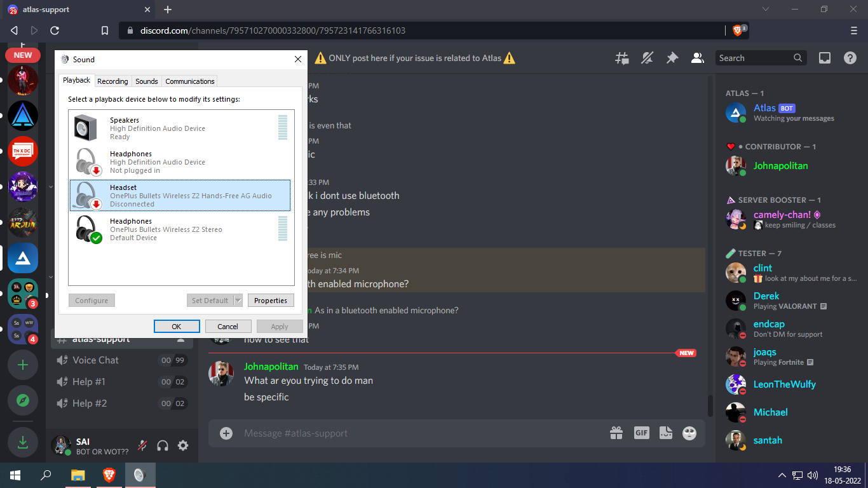The width and height of the screenshot is (868, 488).
Task: Select Speakers High Definition Audio Device
Action: click(x=180, y=128)
